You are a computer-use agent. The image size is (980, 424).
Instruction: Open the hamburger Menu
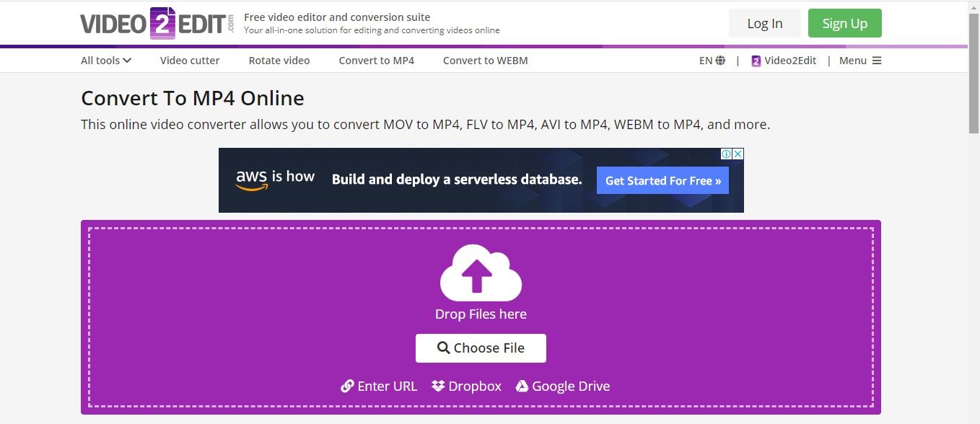point(860,61)
